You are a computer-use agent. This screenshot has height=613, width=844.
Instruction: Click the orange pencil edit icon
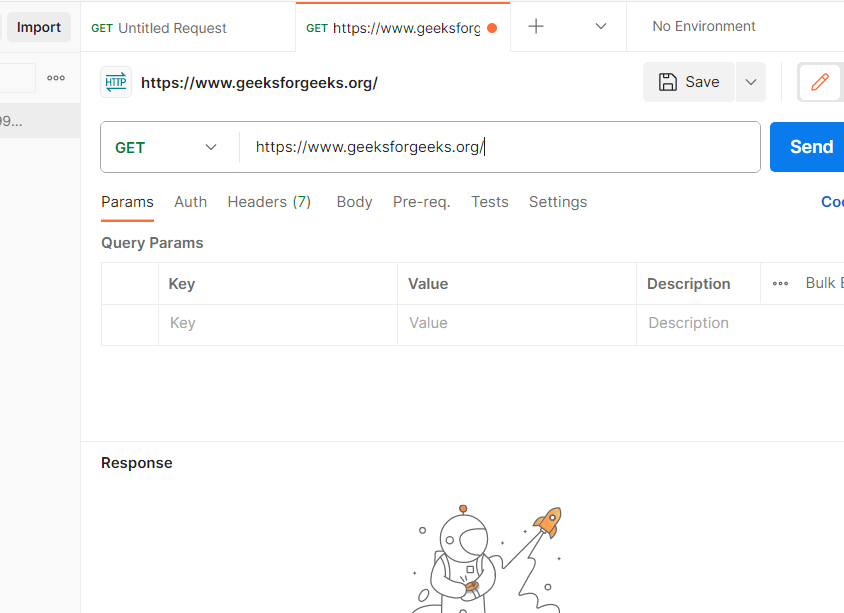pyautogui.click(x=820, y=82)
